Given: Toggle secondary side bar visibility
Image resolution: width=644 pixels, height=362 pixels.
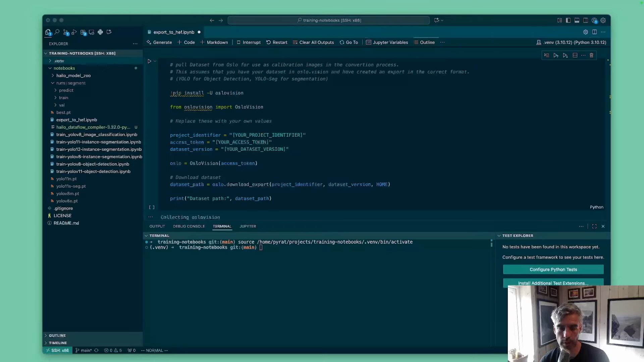Looking at the screenshot, I should [x=585, y=20].
